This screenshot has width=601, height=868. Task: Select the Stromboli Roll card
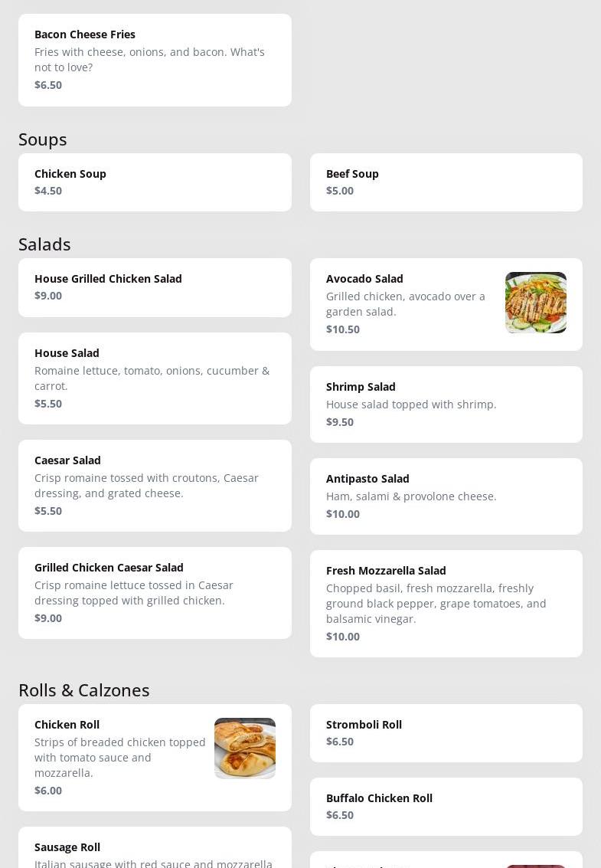(x=446, y=733)
